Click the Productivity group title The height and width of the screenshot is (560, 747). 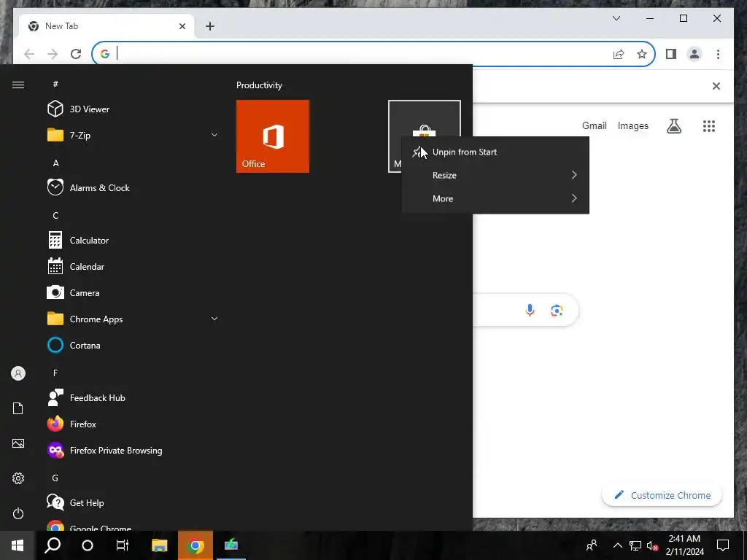coord(259,85)
